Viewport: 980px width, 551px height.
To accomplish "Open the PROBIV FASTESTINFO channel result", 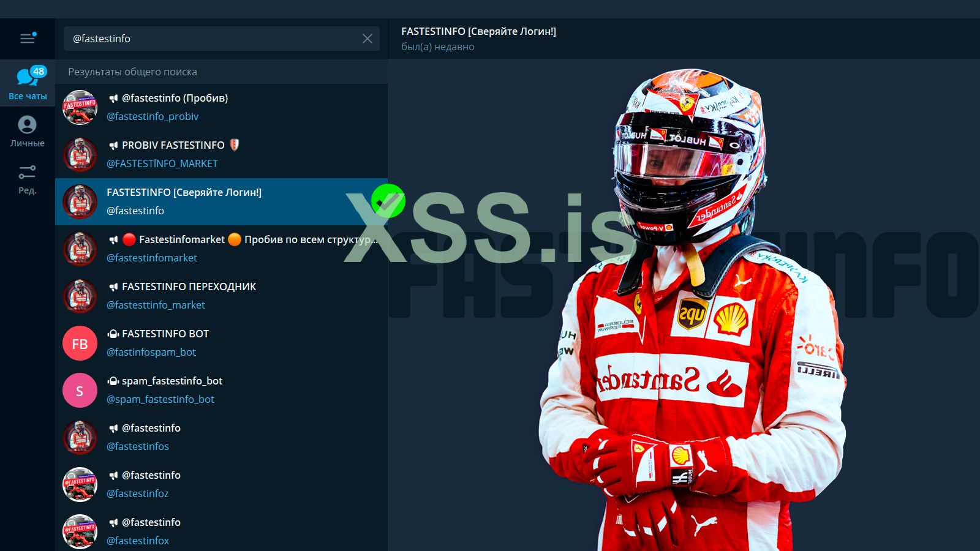I will tap(221, 154).
